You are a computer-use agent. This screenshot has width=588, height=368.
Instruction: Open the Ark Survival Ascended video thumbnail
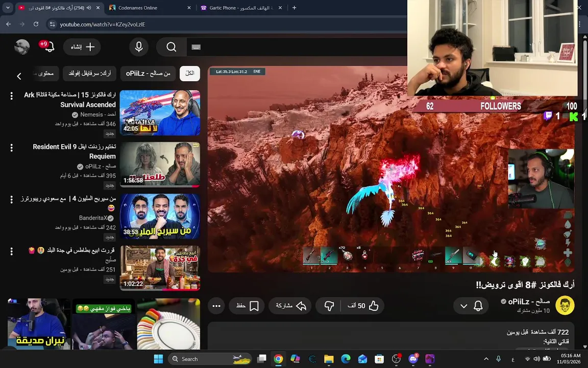pyautogui.click(x=160, y=112)
